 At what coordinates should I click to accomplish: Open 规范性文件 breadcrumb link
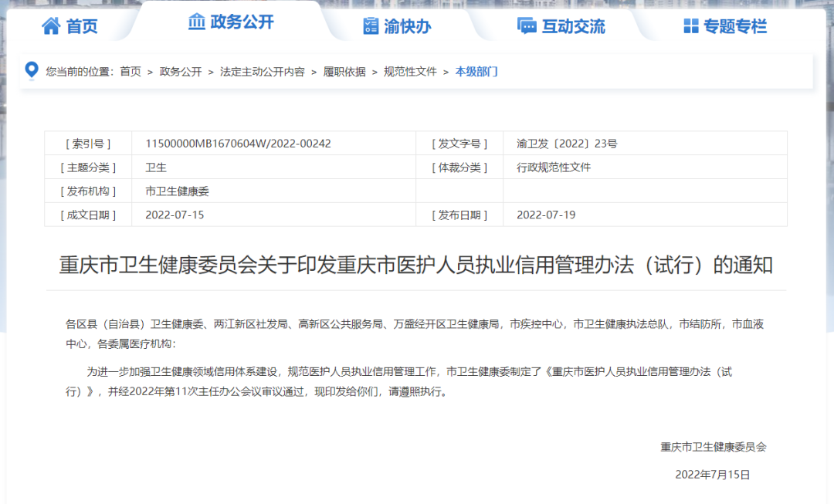click(x=410, y=71)
